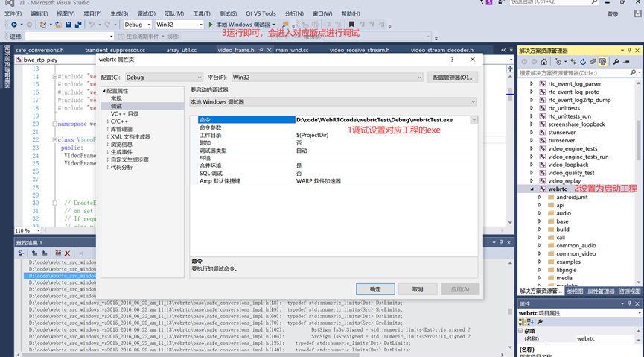
Task: Switch to the video_receive_stream.h tab
Action: tap(360, 50)
